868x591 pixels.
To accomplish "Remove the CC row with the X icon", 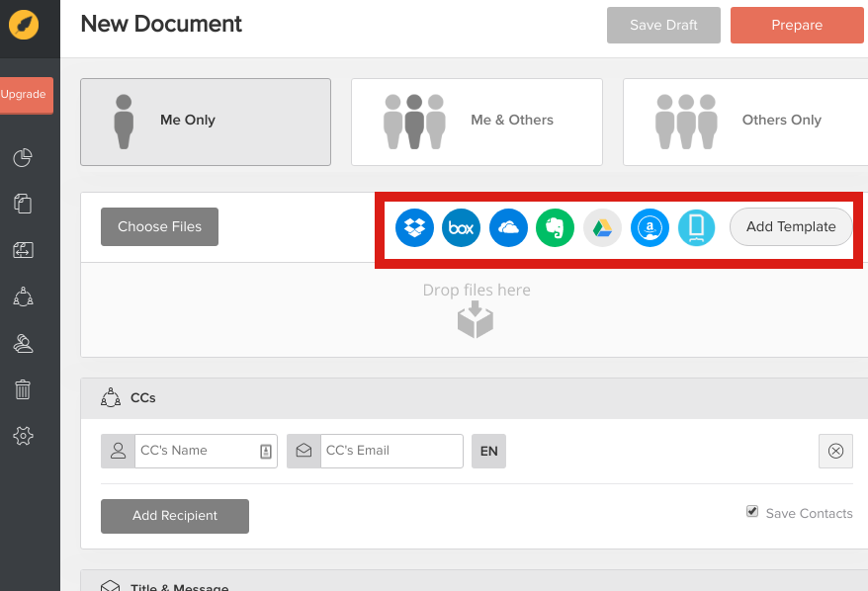I will tap(835, 451).
